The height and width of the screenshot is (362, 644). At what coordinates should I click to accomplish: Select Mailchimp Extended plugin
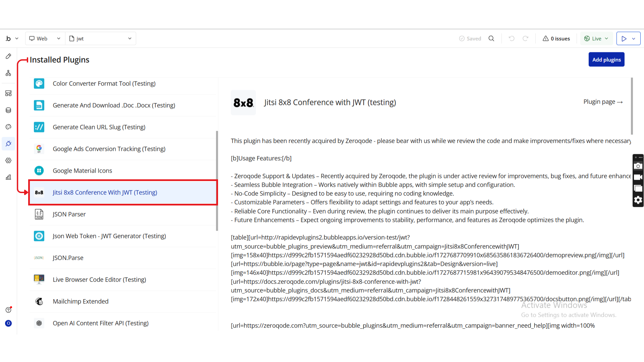[x=80, y=301]
